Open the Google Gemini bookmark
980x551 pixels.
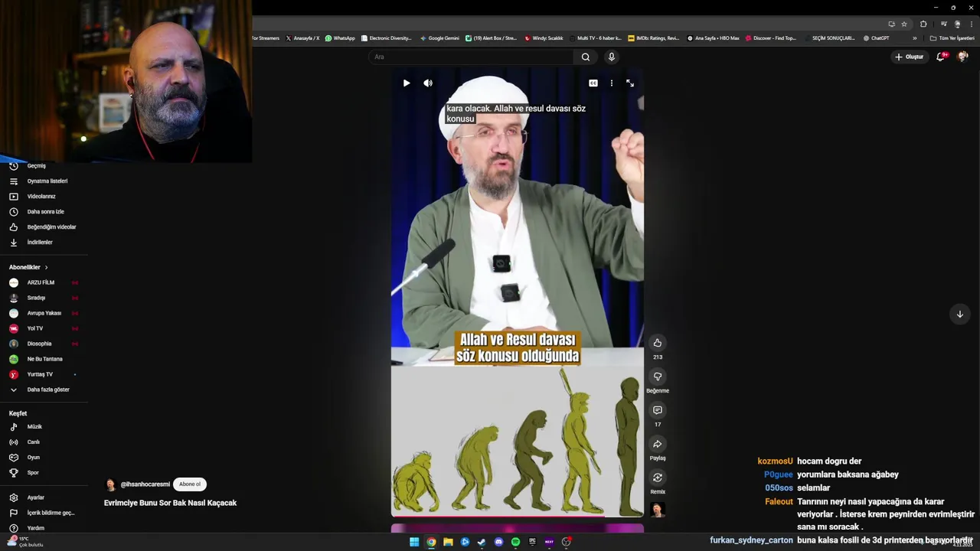click(439, 38)
